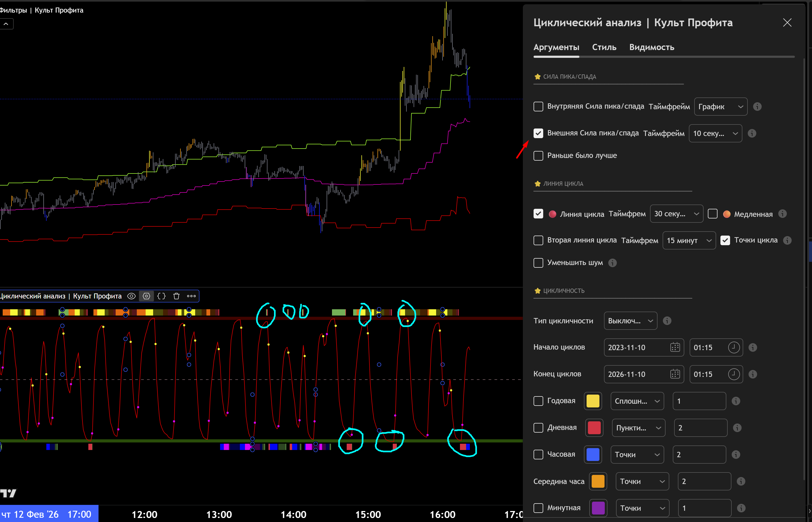This screenshot has width=812, height=522.
Task: Enable Раньше было лучше checkbox
Action: click(538, 156)
